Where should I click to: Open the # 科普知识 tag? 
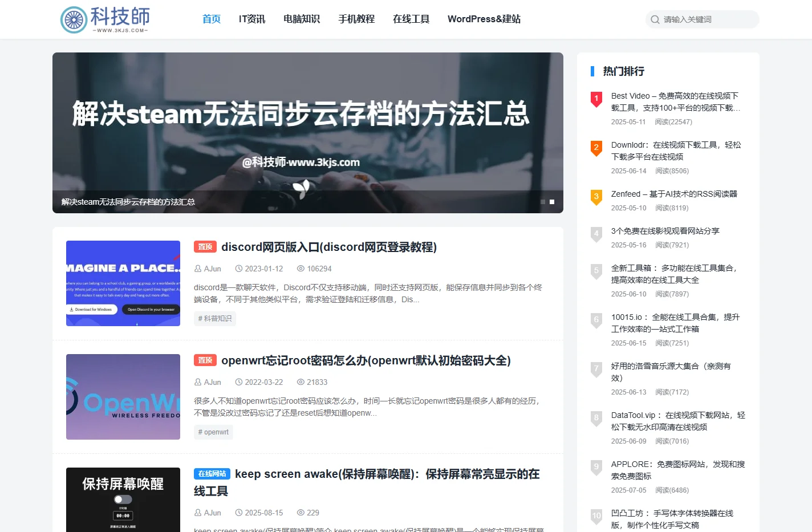[215, 319]
